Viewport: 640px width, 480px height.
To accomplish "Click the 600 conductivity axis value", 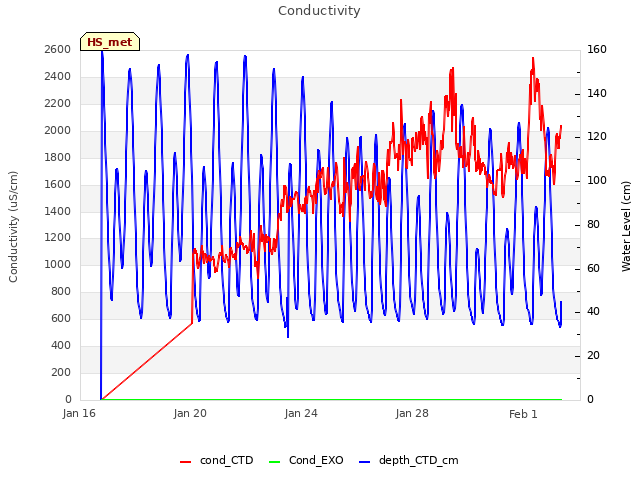I will (x=61, y=318).
